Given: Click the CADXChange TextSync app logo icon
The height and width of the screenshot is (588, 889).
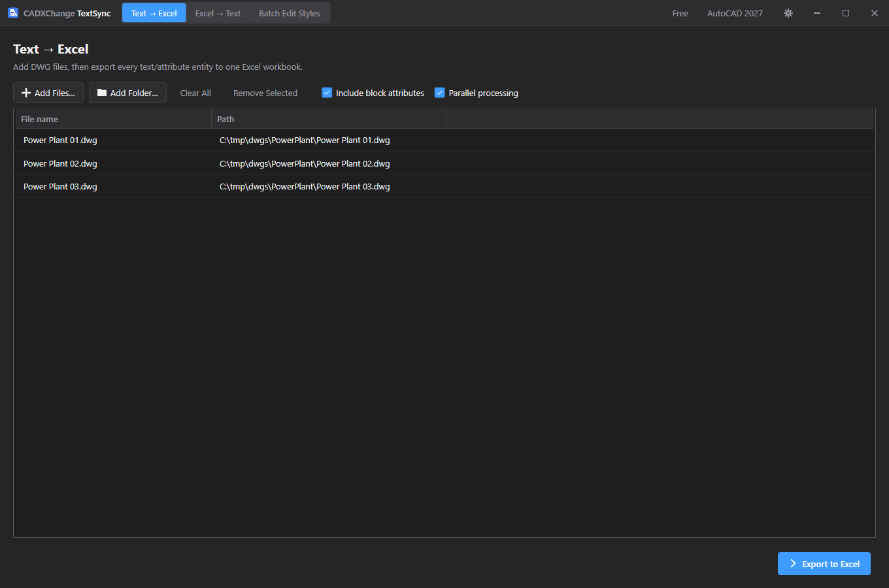Looking at the screenshot, I should click(x=13, y=13).
